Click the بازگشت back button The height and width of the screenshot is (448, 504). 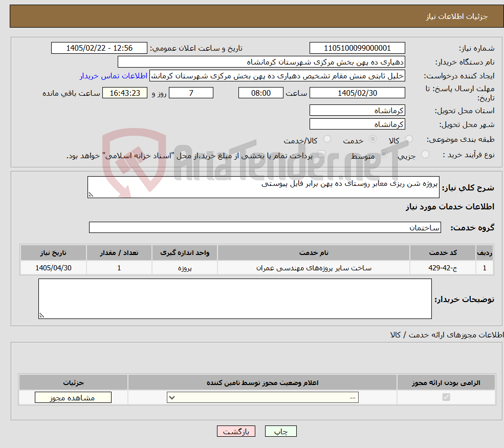pos(236,431)
